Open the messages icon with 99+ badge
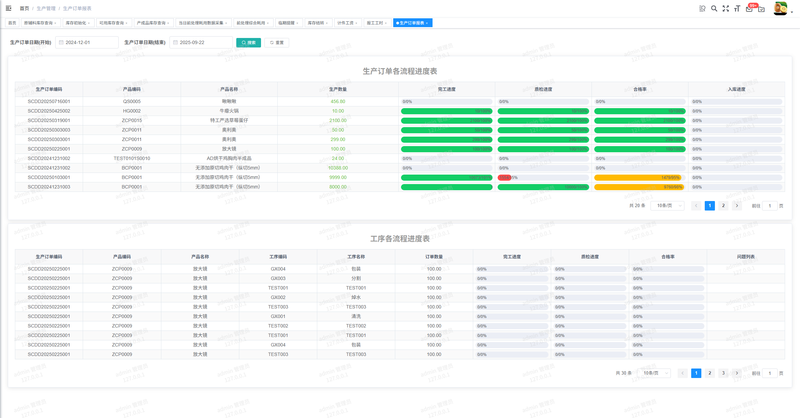 [x=749, y=9]
